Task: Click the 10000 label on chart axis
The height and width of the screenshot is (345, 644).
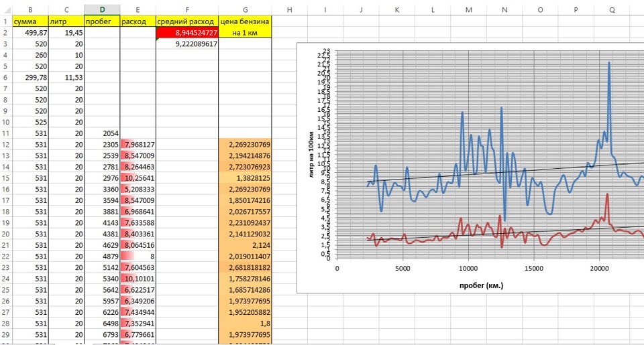Action: click(468, 268)
